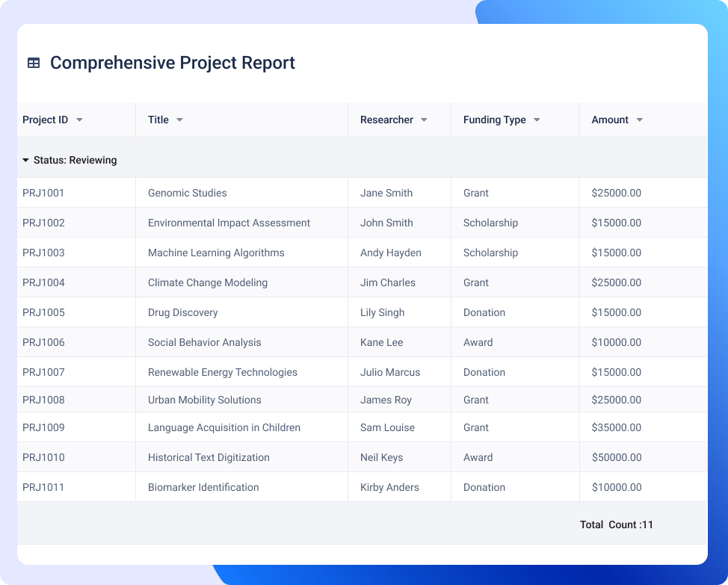728x585 pixels.
Task: Click the Funding Type header label
Action: [495, 120]
